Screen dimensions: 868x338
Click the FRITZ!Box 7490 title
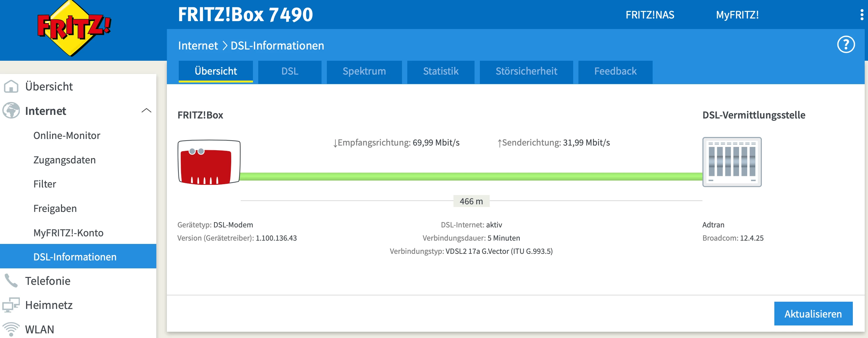(245, 15)
